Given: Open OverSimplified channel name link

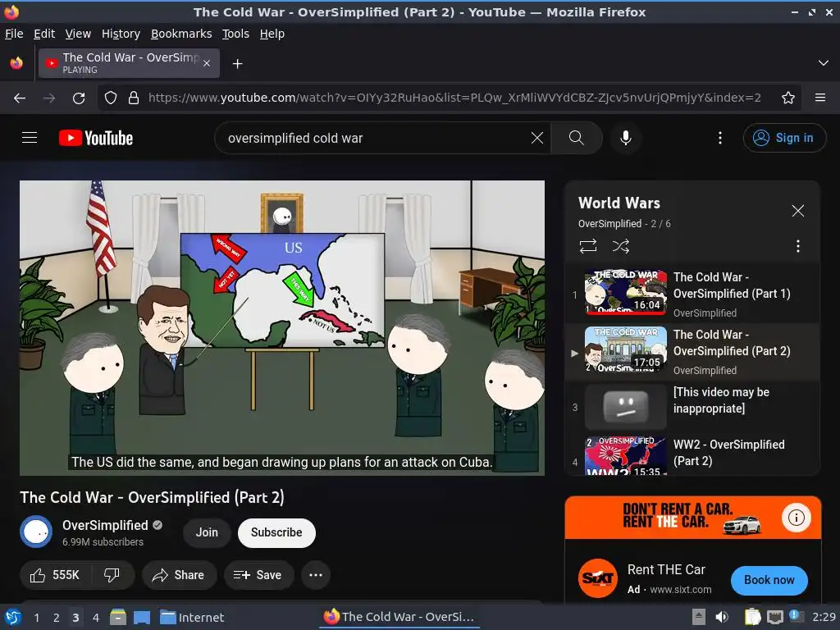Looking at the screenshot, I should point(105,525).
